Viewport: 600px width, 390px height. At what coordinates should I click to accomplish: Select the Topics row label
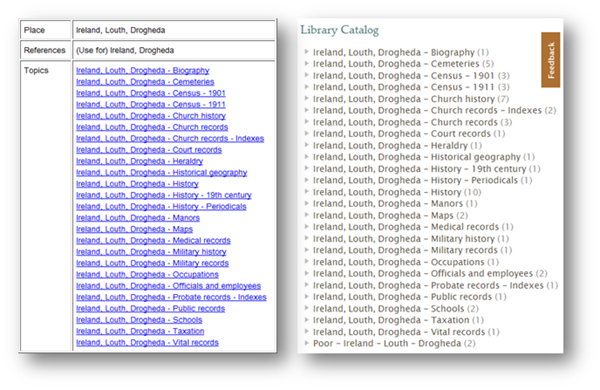click(x=36, y=70)
